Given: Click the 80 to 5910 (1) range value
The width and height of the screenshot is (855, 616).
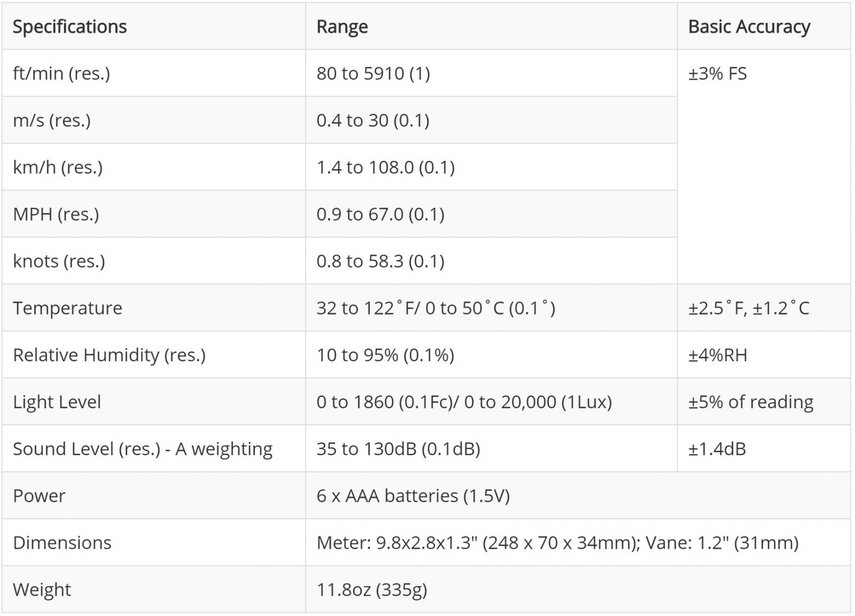Looking at the screenshot, I should (x=373, y=73).
